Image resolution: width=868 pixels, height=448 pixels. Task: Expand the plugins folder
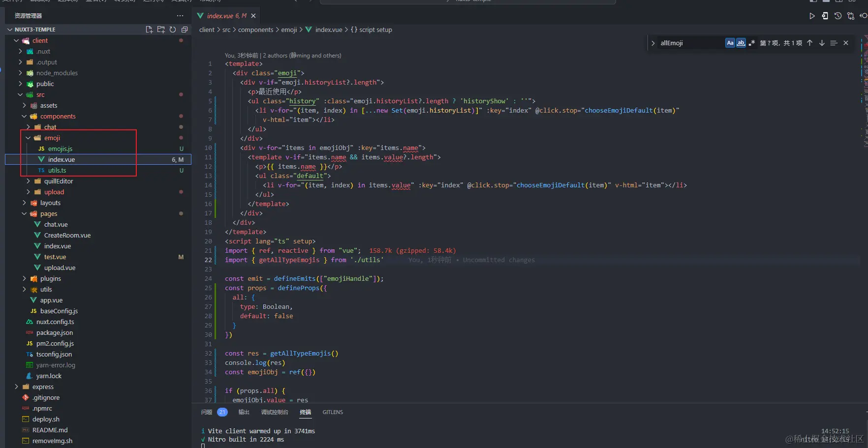pyautogui.click(x=23, y=278)
